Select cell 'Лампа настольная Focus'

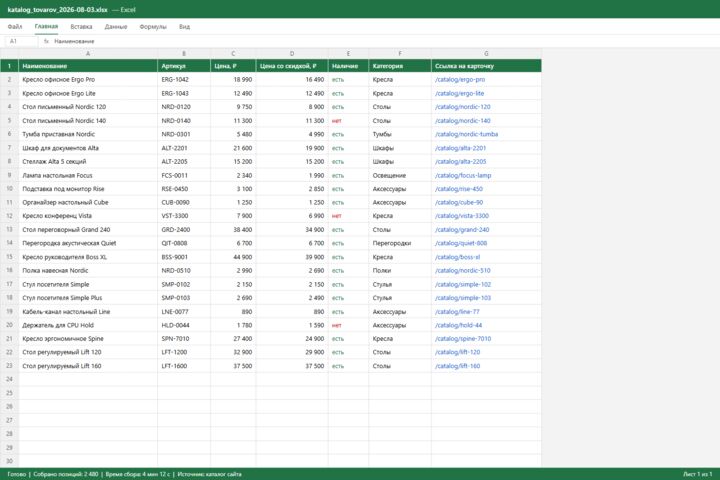pos(88,175)
